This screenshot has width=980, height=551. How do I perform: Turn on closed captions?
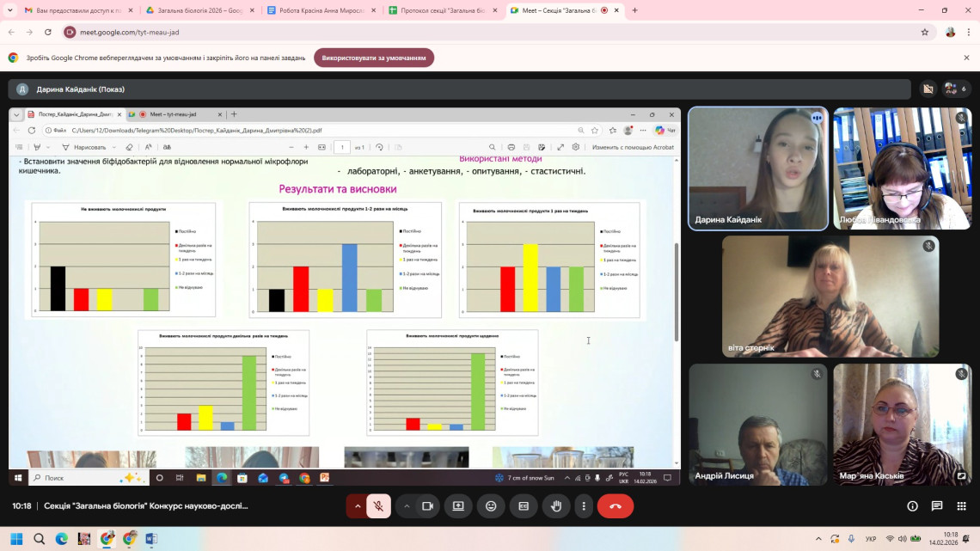(x=524, y=506)
